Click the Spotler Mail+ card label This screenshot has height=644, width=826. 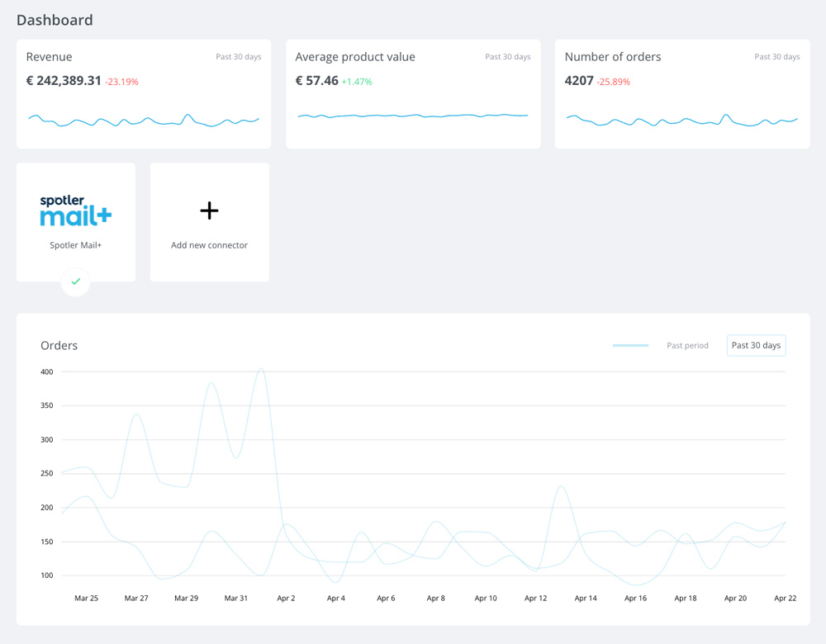coord(76,245)
